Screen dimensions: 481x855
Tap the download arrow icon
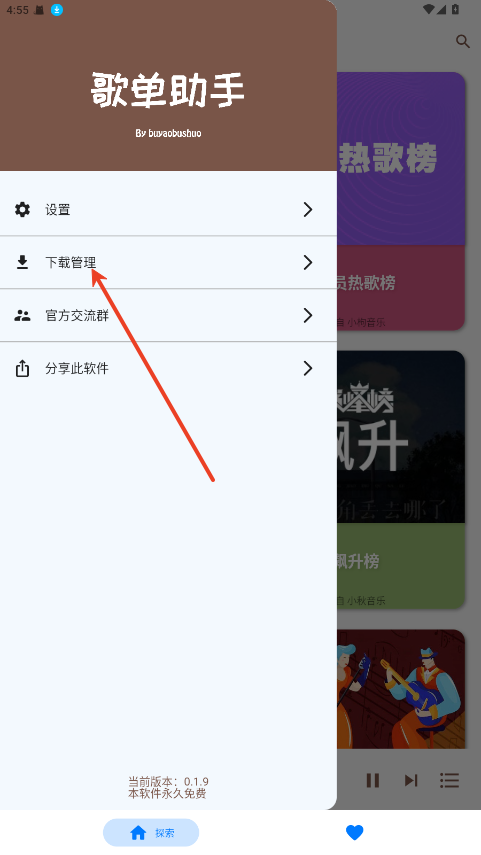point(22,262)
